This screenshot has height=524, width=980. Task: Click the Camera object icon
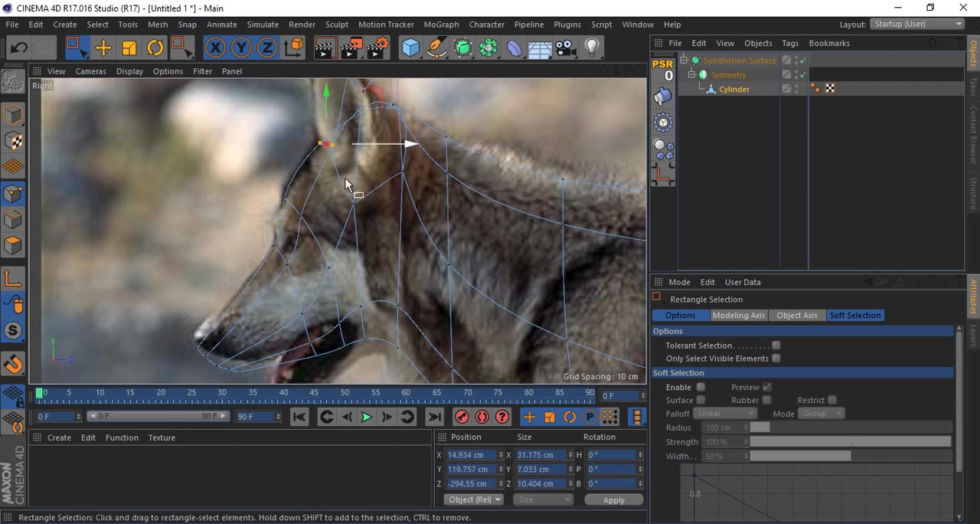(566, 48)
